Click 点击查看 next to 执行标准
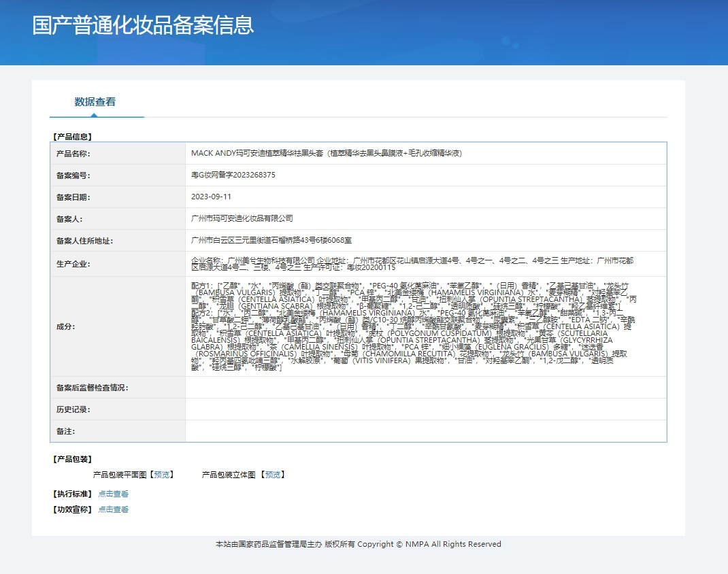 point(113,494)
